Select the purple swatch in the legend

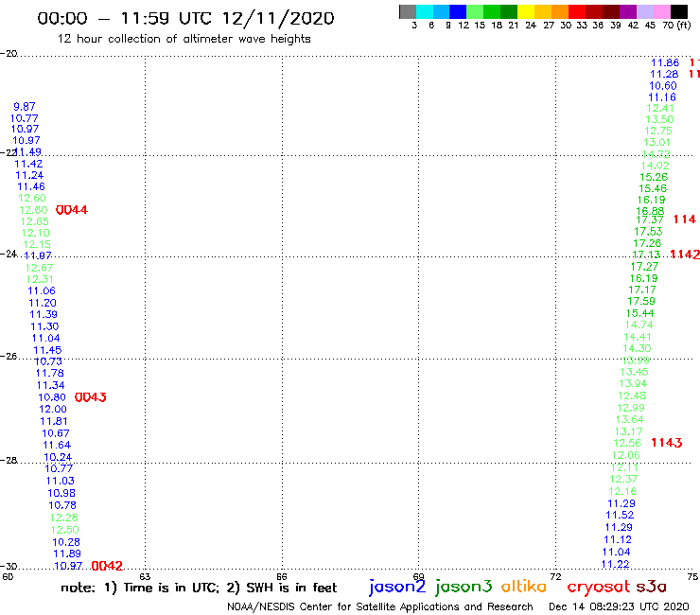pyautogui.click(x=628, y=11)
